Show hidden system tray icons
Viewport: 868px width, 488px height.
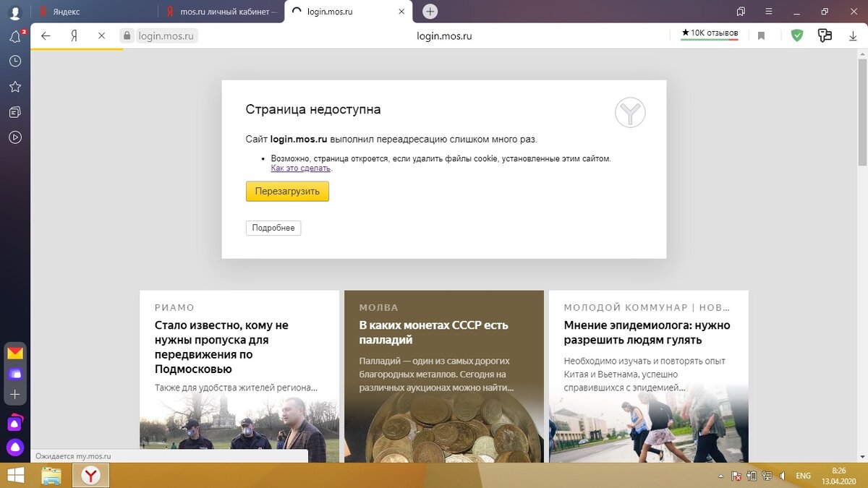click(720, 476)
